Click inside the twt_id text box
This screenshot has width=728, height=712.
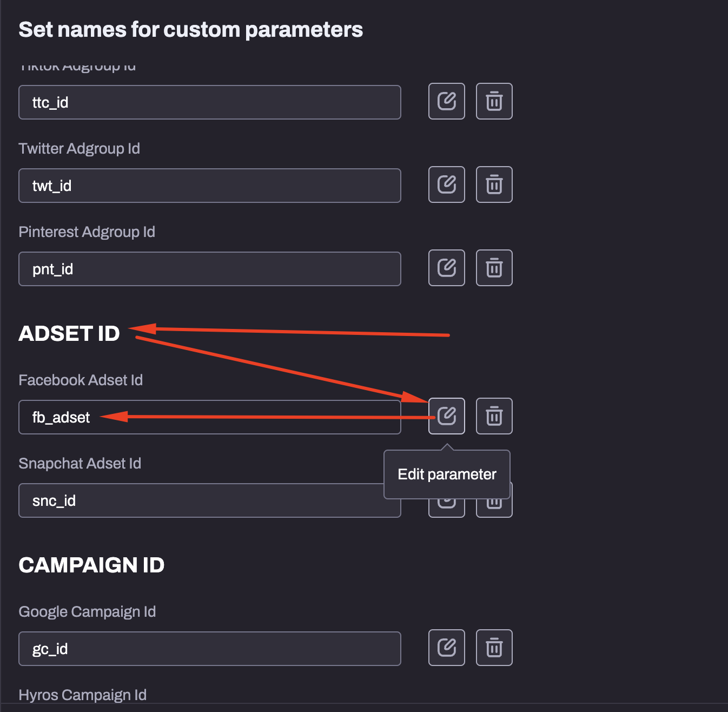(209, 186)
